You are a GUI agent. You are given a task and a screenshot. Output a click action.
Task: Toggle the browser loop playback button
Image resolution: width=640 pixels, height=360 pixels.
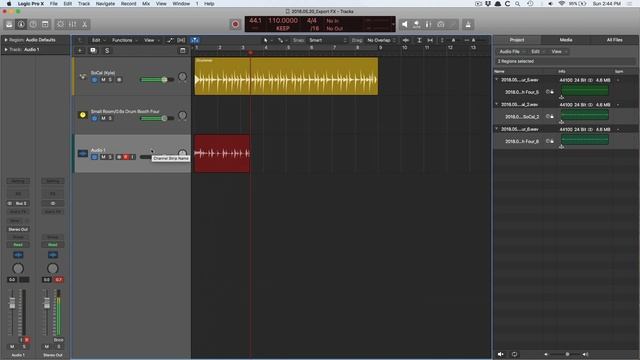pyautogui.click(x=514, y=354)
